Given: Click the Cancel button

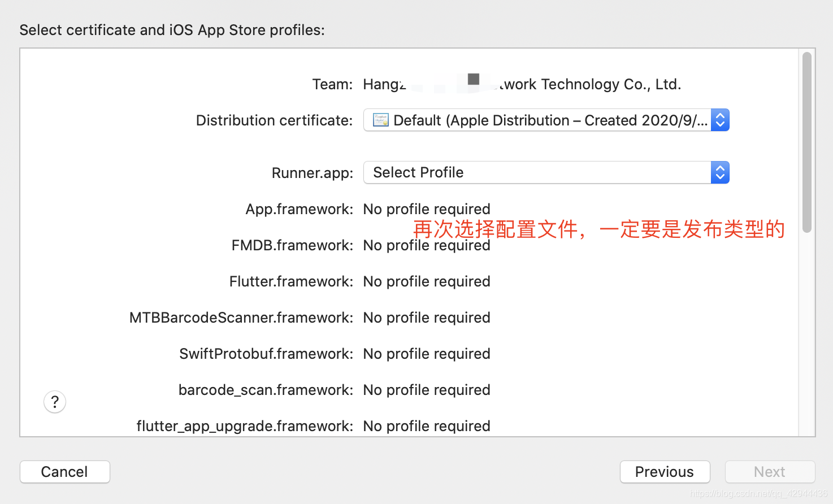Looking at the screenshot, I should click(x=65, y=472).
